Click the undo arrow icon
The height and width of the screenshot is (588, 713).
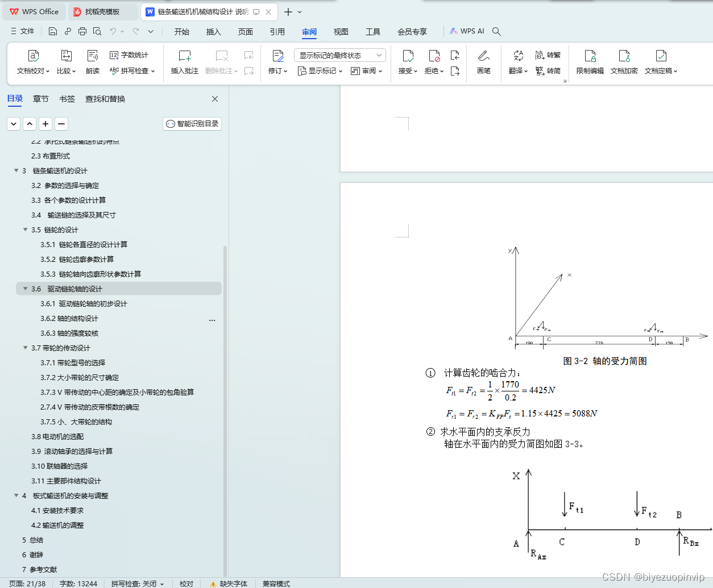pyautogui.click(x=113, y=31)
